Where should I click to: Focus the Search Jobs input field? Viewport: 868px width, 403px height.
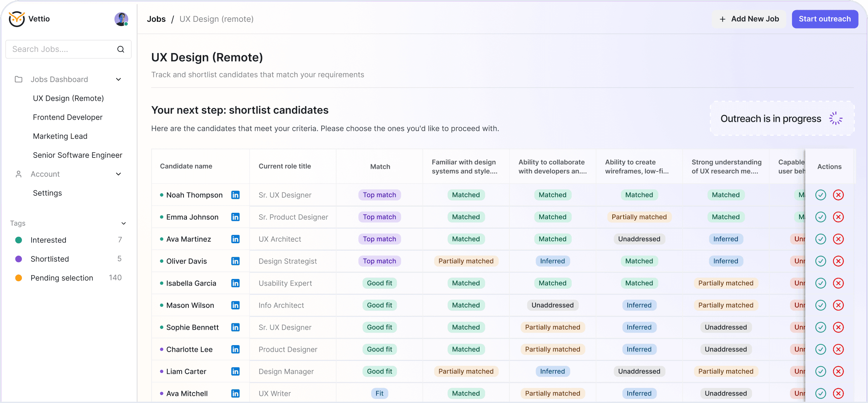(62, 49)
